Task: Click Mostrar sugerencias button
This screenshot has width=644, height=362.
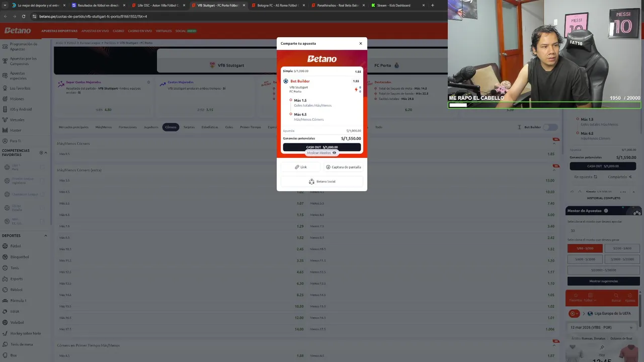Action: click(603, 281)
